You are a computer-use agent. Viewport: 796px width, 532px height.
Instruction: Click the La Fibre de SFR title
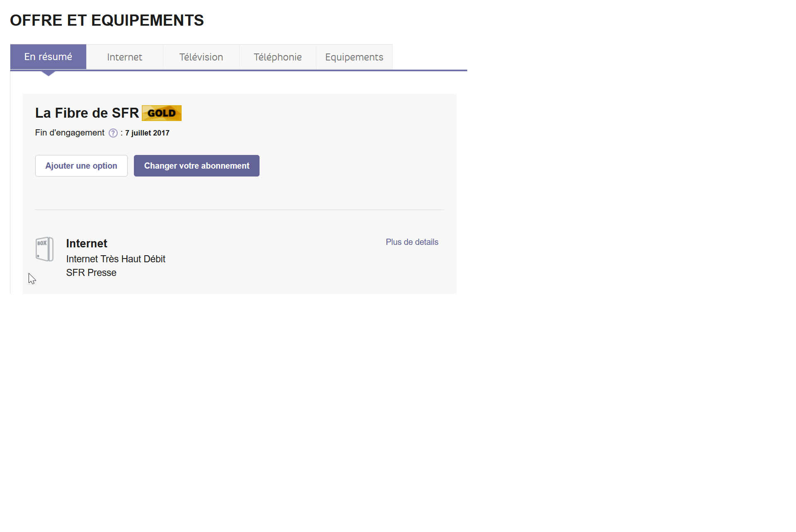[87, 113]
